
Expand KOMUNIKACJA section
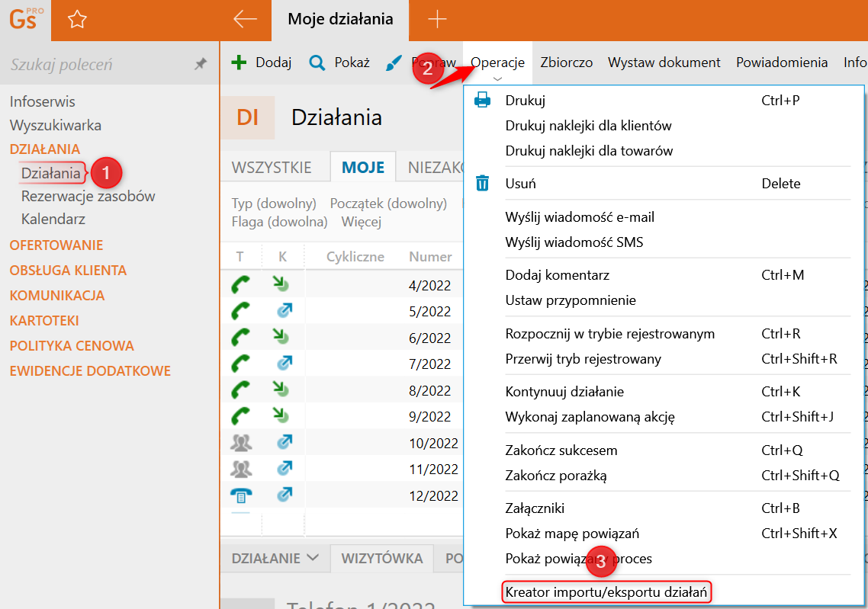[56, 296]
